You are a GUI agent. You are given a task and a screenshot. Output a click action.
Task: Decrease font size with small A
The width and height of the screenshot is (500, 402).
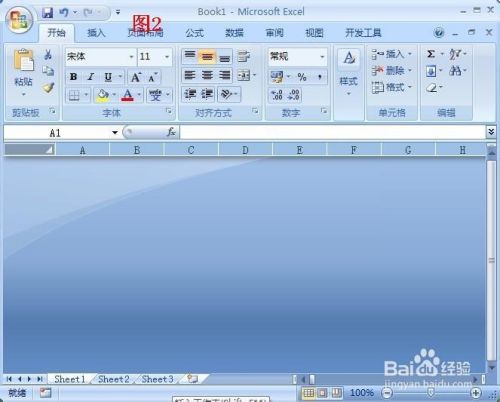click(x=152, y=77)
